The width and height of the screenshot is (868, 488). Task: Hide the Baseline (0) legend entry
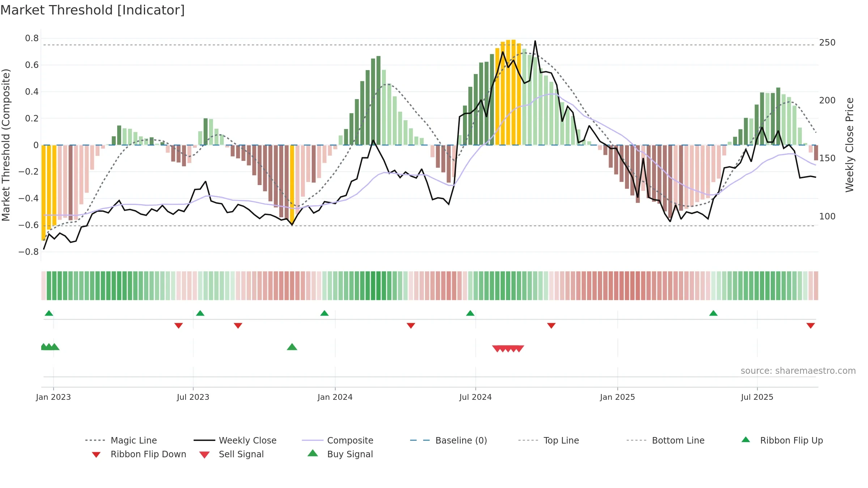tap(449, 440)
